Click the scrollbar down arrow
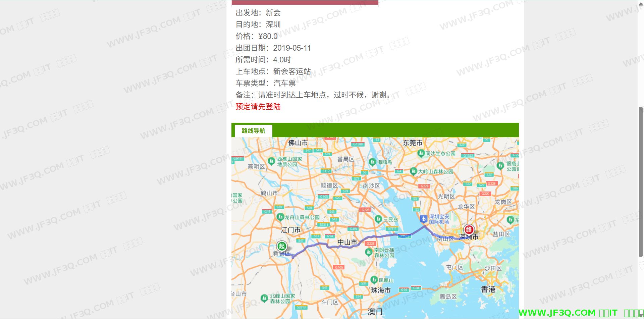This screenshot has height=319, width=644. click(641, 316)
